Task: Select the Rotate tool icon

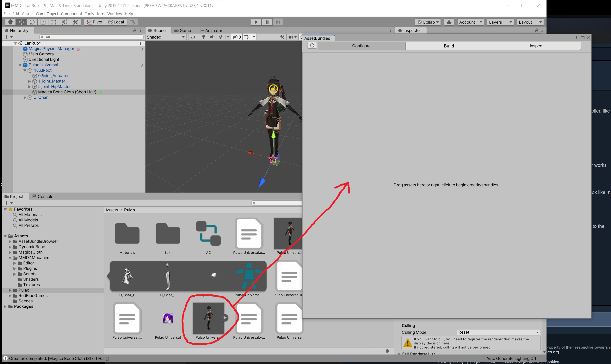Action: pyautogui.click(x=32, y=22)
